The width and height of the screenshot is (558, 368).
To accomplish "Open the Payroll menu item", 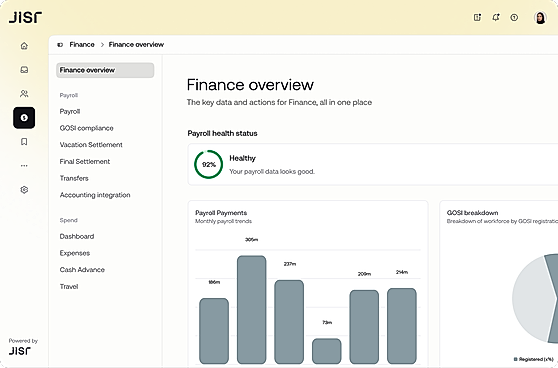I will [x=70, y=111].
